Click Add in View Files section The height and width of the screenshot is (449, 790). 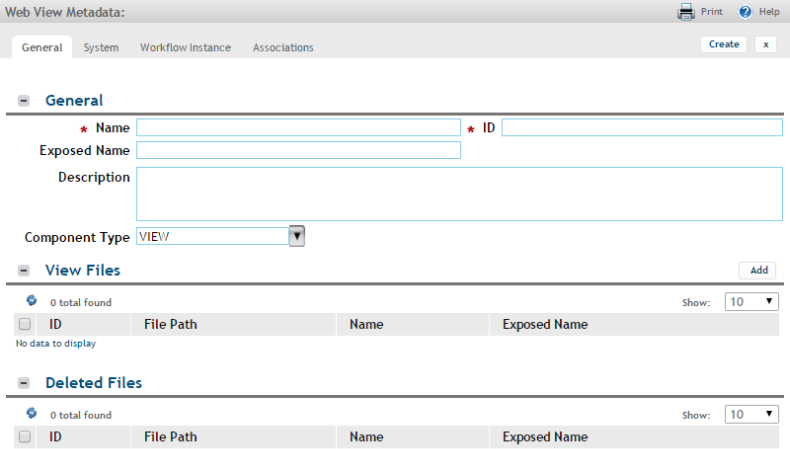(758, 270)
